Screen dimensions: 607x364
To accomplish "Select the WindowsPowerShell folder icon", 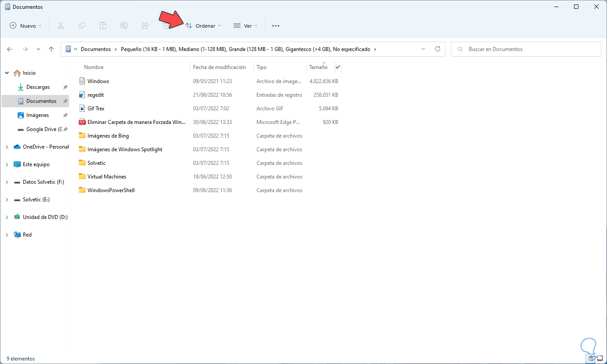I will click(x=82, y=190).
